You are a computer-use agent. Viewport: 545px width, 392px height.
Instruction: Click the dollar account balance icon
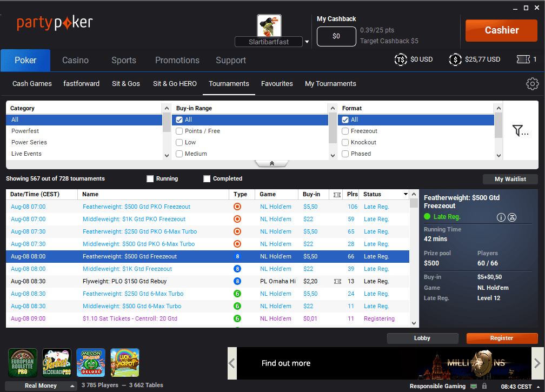coord(455,59)
